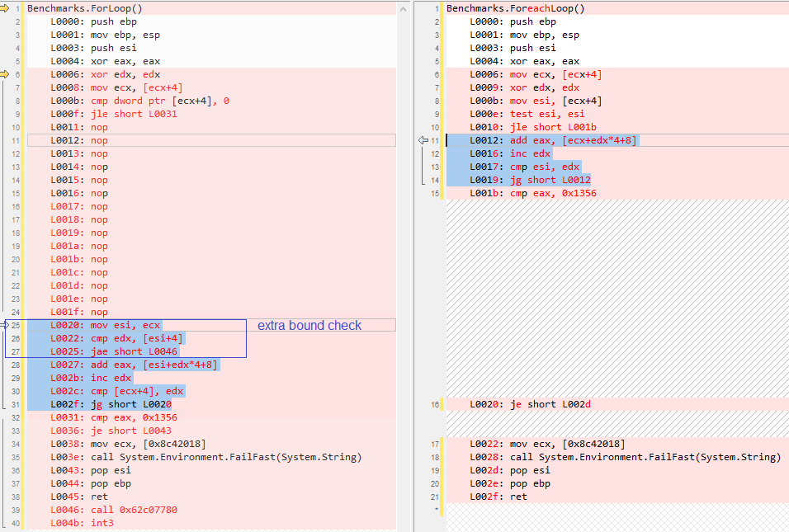
Task: Click 'L000e: test esi, esi' line
Action: pos(527,114)
